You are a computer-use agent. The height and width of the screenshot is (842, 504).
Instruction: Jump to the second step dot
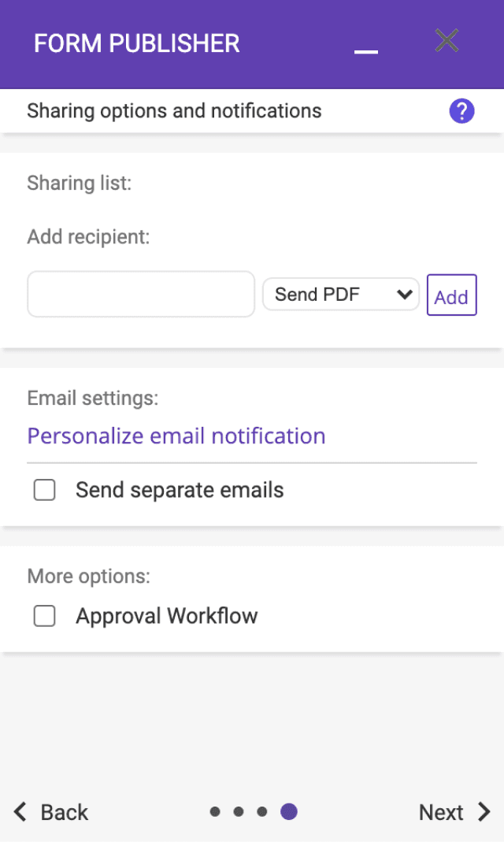[239, 812]
